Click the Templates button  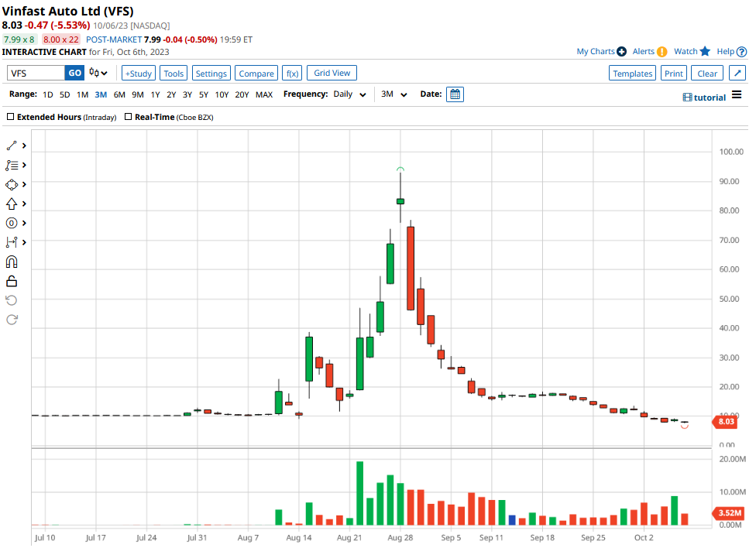point(632,74)
